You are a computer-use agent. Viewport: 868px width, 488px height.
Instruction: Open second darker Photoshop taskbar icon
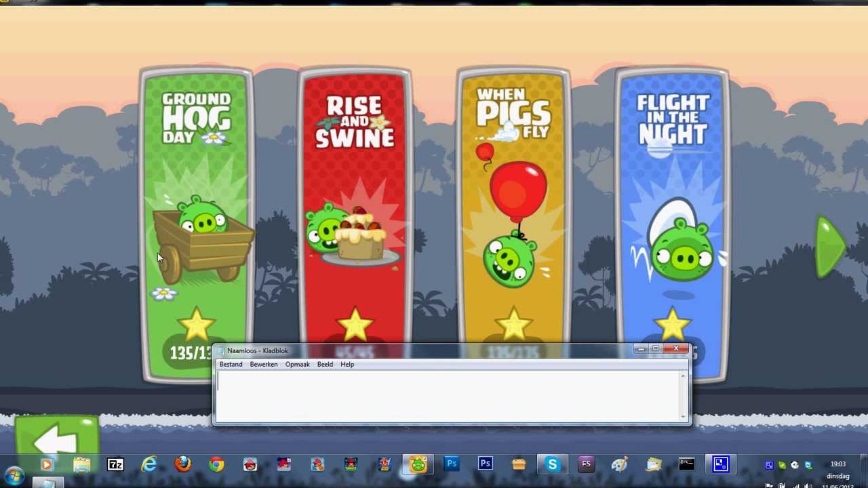click(486, 465)
